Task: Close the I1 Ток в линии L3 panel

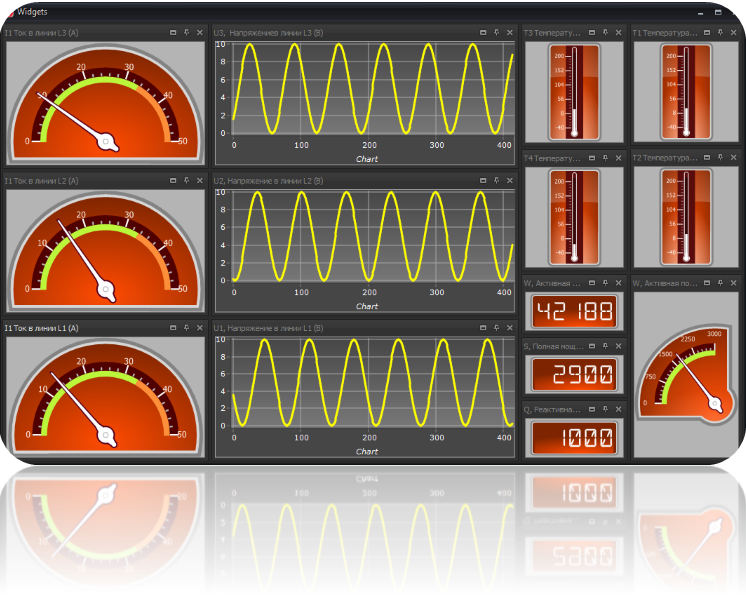Action: 200,32
